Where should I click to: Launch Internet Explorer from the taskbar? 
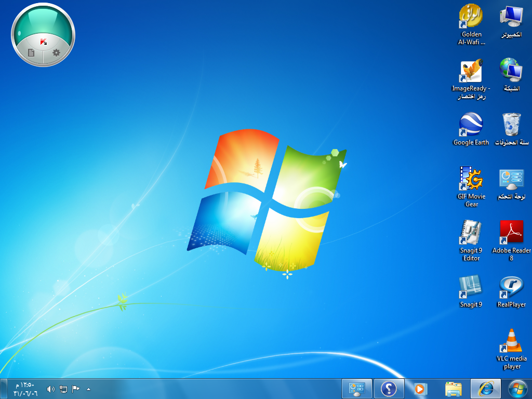tap(486, 389)
